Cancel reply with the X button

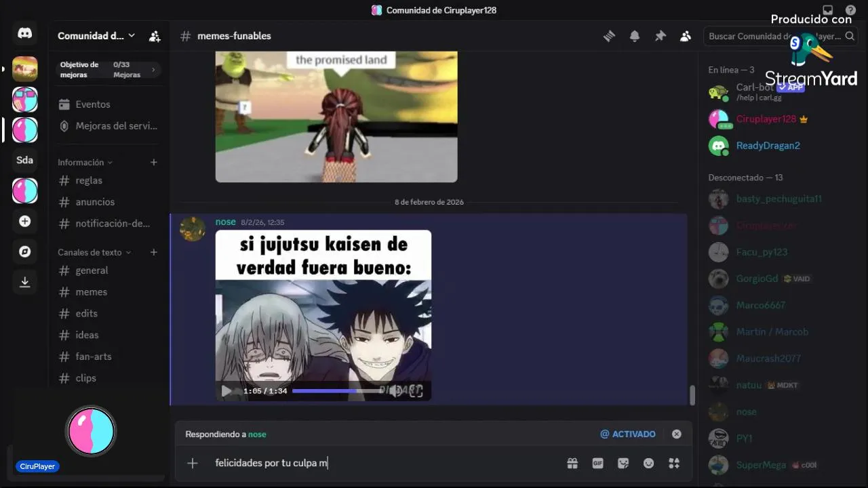pos(676,434)
